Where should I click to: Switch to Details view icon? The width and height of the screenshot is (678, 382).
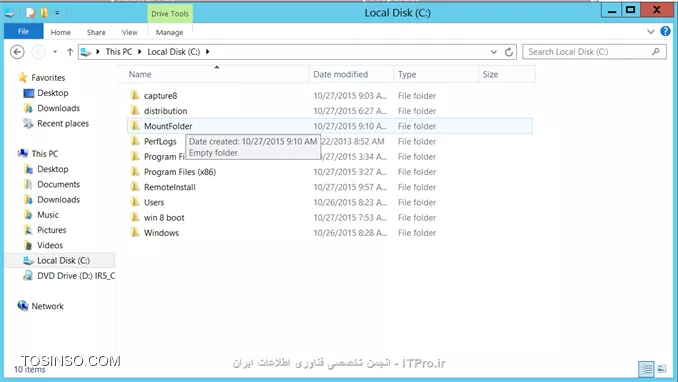tap(646, 369)
